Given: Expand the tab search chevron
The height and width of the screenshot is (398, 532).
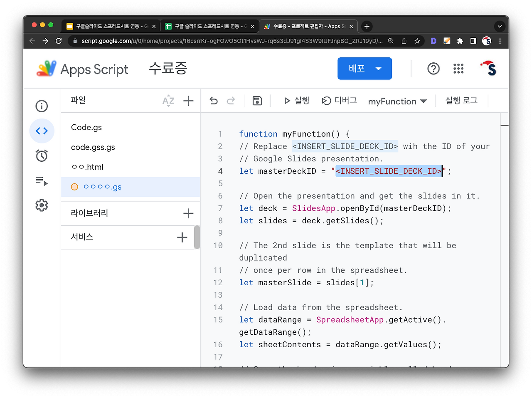Looking at the screenshot, I should 500,26.
